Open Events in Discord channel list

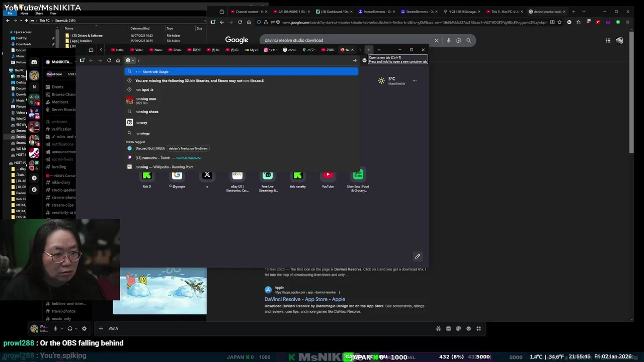pos(57,87)
